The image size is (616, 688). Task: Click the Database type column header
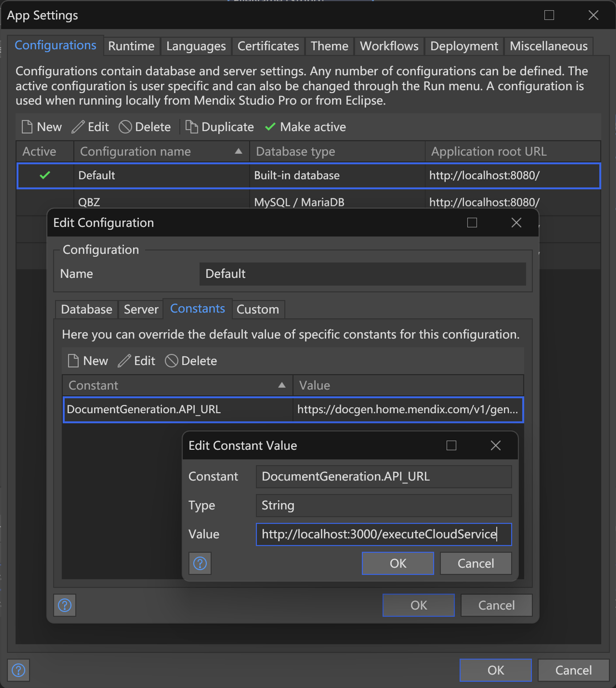point(337,151)
